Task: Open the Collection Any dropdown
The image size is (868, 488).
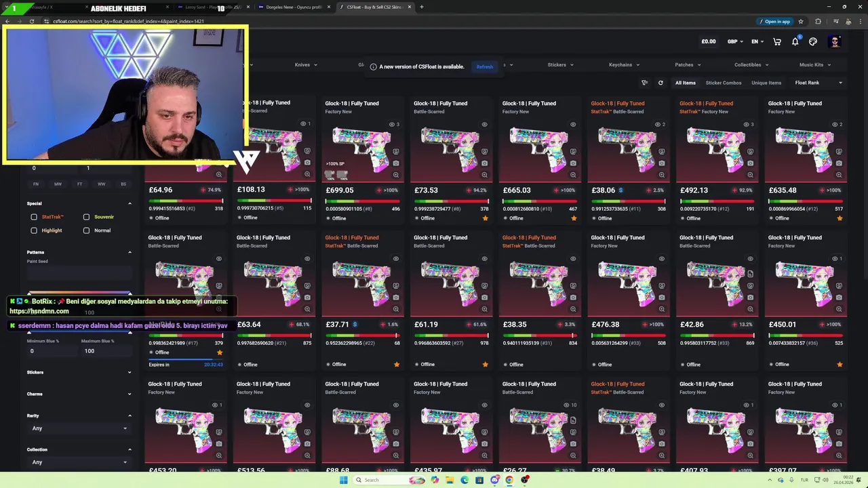Action: pyautogui.click(x=79, y=462)
